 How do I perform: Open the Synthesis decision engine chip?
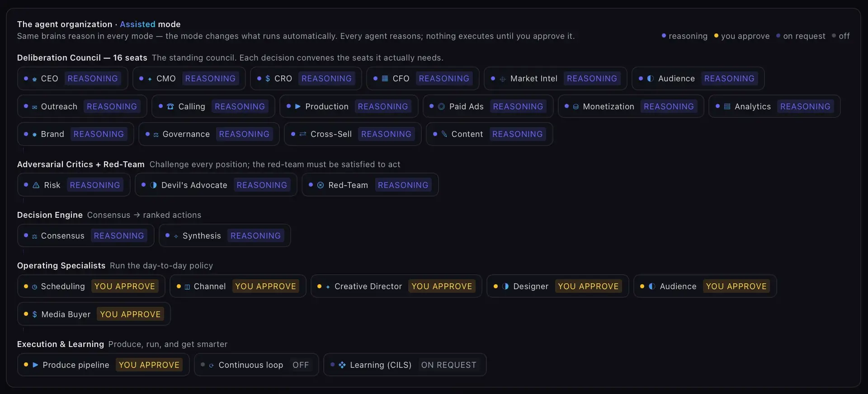coord(225,236)
